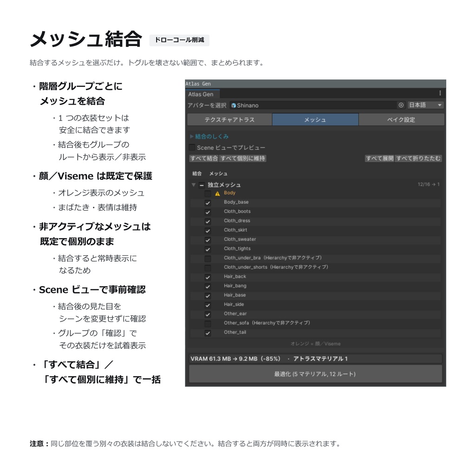Select the Hair_base mesh label
This screenshot has height=476, width=476.
[235, 295]
